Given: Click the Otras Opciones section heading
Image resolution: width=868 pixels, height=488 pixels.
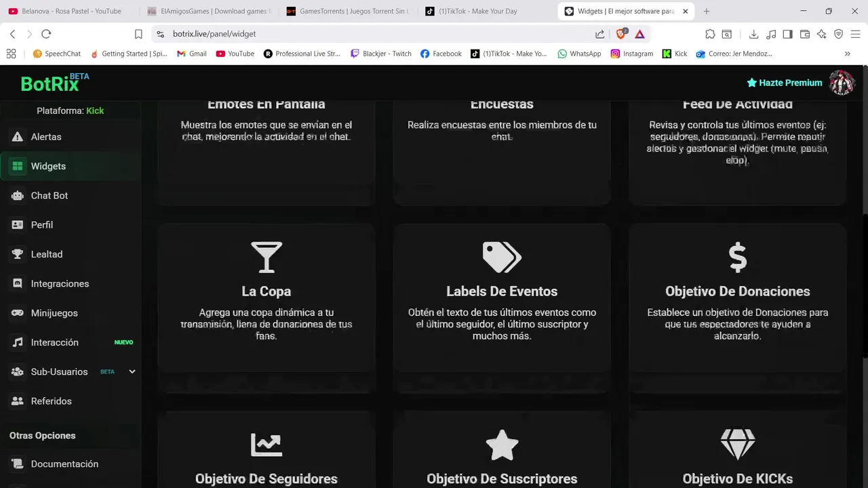Looking at the screenshot, I should click(x=43, y=436).
